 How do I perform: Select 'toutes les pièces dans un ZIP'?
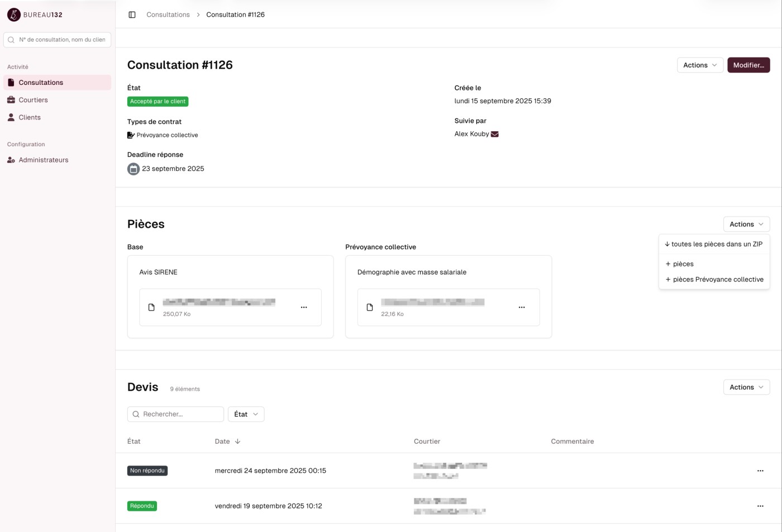714,244
